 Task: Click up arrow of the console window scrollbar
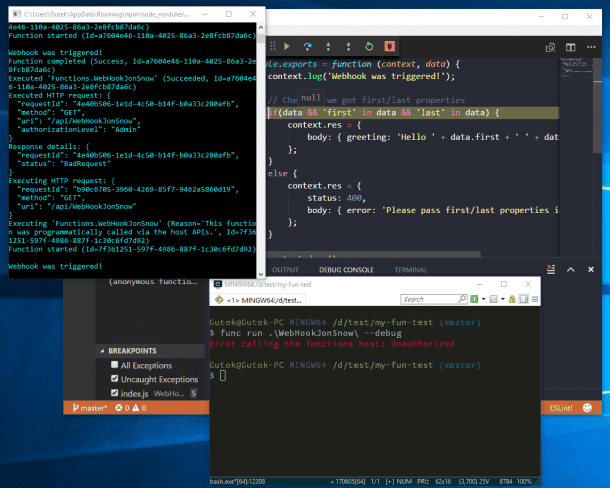[261, 27]
